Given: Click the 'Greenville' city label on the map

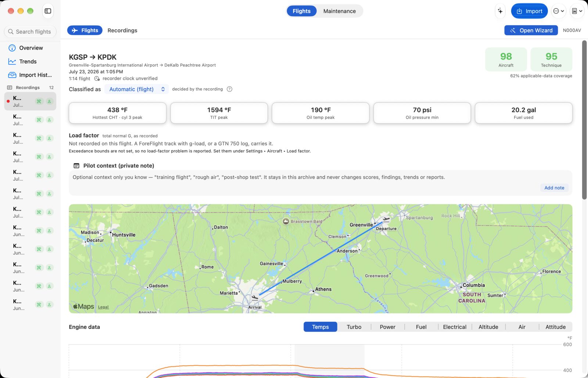Looking at the screenshot, I should click(x=361, y=225).
